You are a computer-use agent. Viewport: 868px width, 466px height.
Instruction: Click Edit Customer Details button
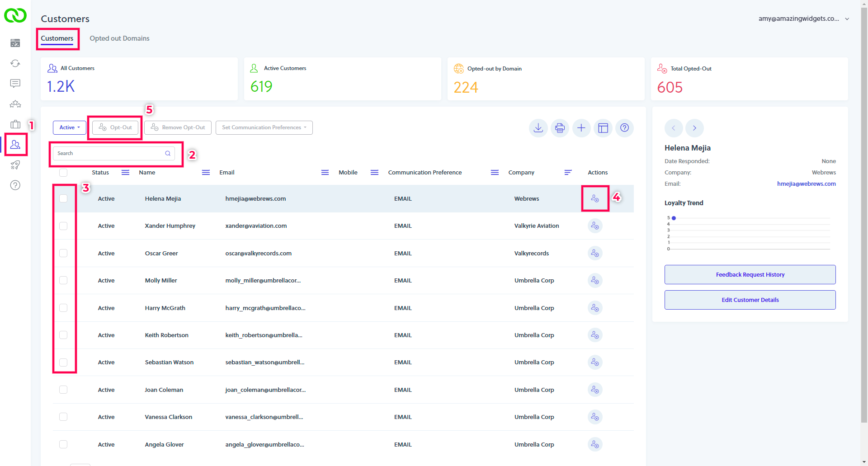750,300
